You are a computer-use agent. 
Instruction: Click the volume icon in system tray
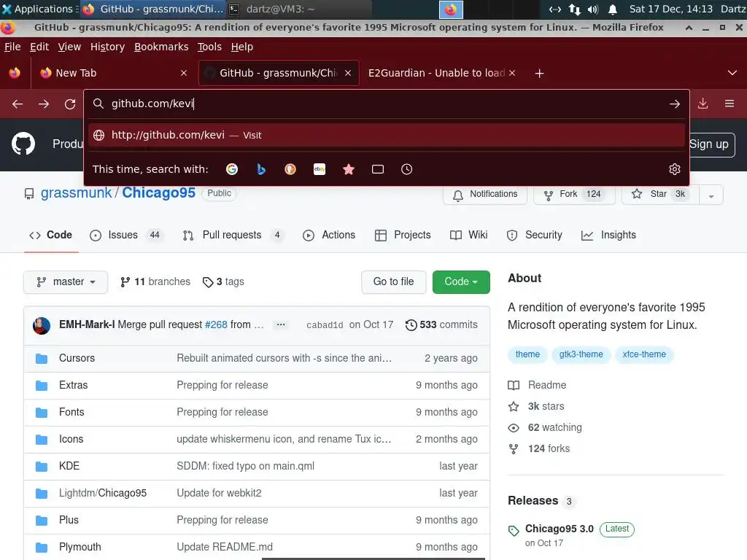(x=593, y=9)
